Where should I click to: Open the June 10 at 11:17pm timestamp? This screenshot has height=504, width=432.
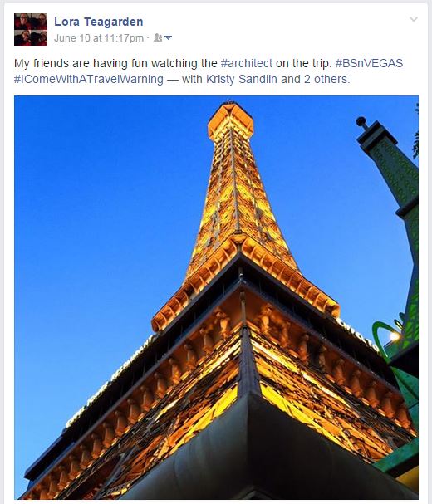[99, 38]
